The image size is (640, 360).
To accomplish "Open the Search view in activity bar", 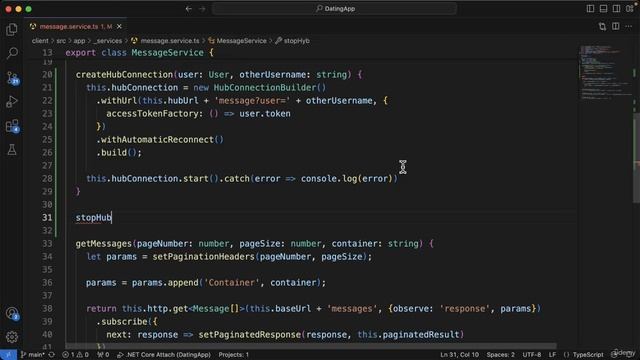I will pos(12,53).
